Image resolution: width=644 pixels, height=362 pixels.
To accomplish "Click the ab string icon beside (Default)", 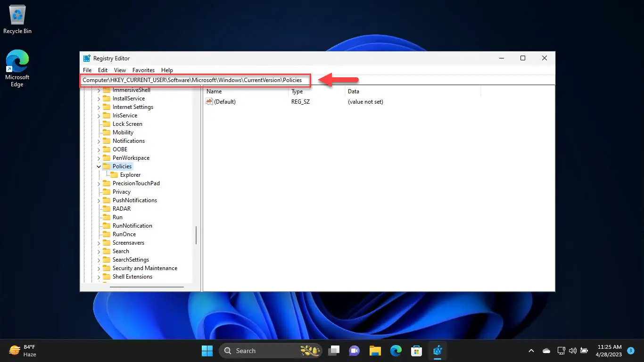I will (x=210, y=101).
